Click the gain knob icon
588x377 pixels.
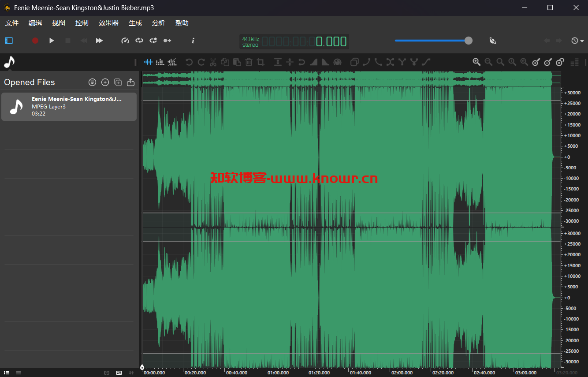[338, 62]
